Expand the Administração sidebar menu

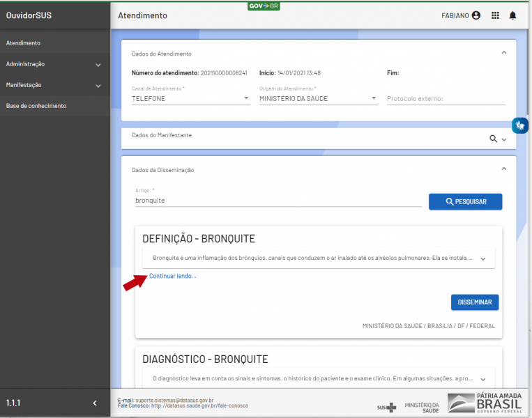tap(98, 65)
